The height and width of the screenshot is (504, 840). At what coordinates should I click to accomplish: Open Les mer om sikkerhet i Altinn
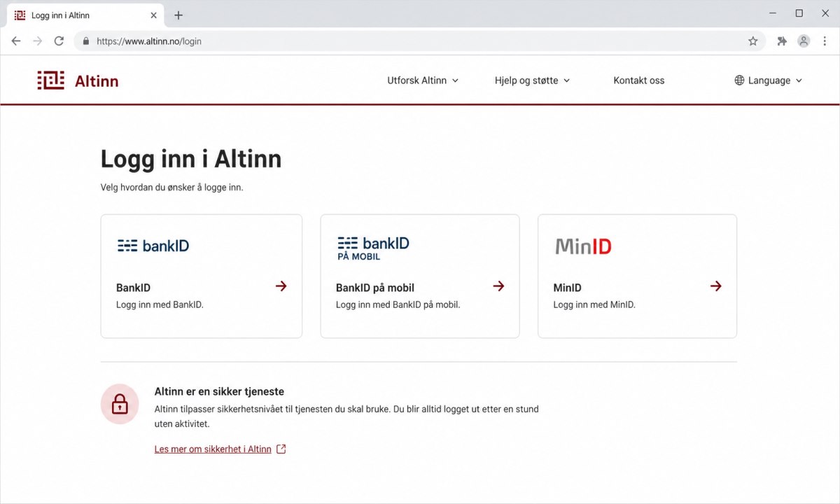(213, 449)
